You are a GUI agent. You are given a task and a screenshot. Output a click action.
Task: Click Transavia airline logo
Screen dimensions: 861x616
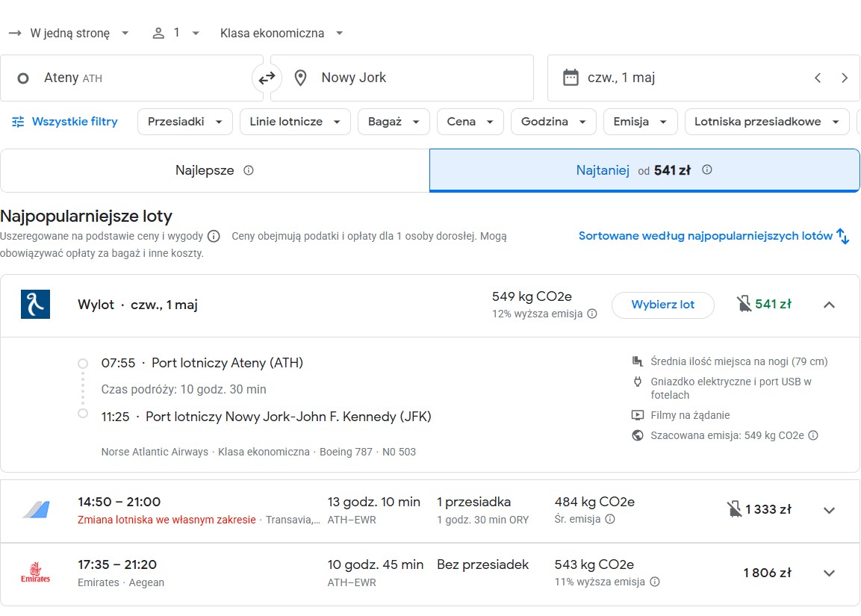37,509
